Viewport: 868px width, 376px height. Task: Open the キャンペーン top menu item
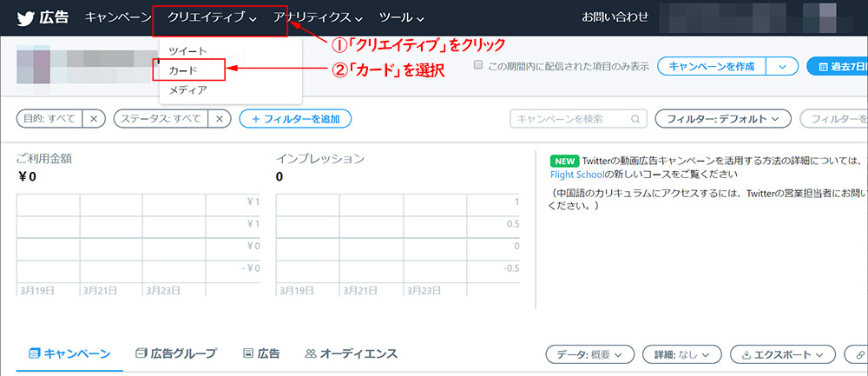point(118,17)
